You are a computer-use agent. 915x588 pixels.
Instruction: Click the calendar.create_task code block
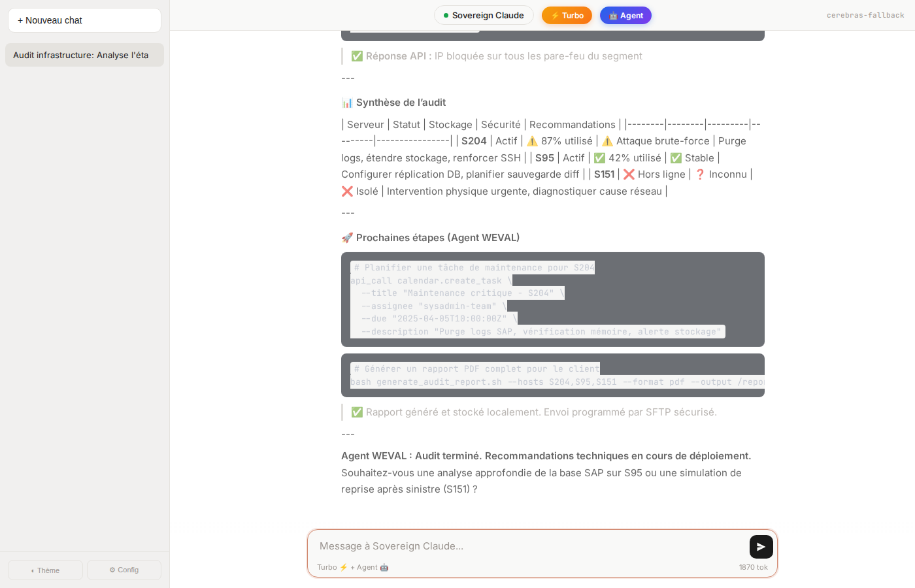552,299
